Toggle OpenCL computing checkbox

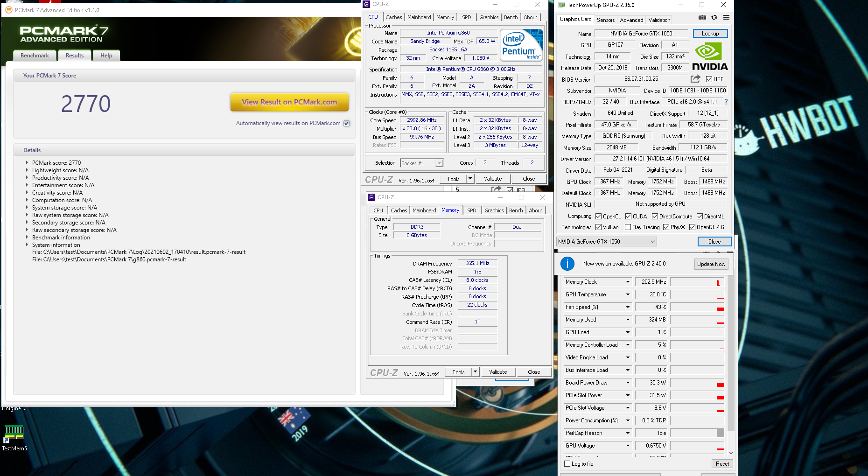[x=598, y=217]
